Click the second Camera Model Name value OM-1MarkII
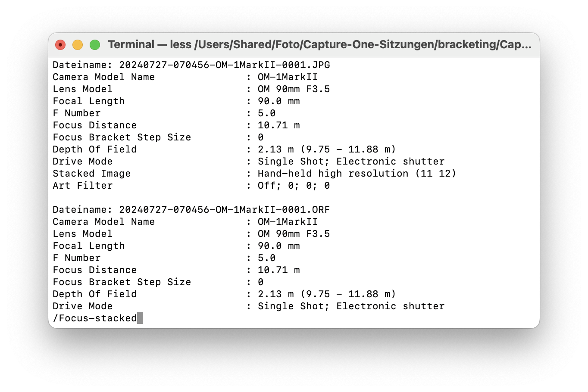The width and height of the screenshot is (588, 392). (288, 222)
